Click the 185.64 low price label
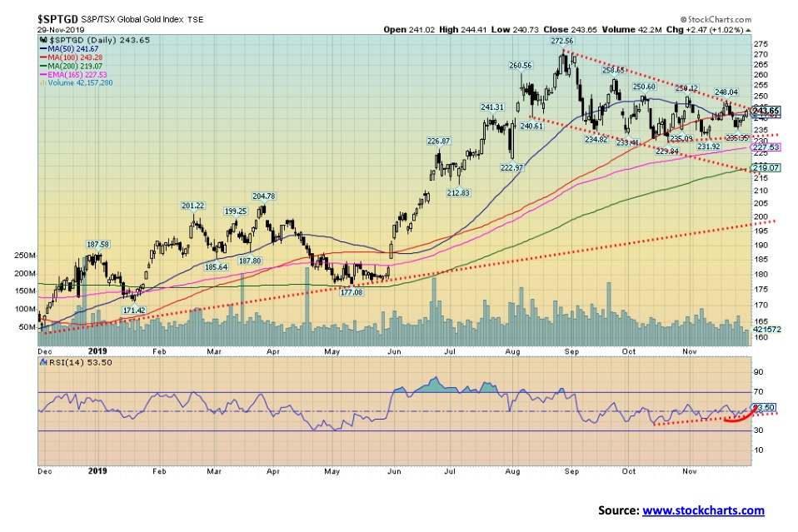The image size is (798, 532). 216,267
